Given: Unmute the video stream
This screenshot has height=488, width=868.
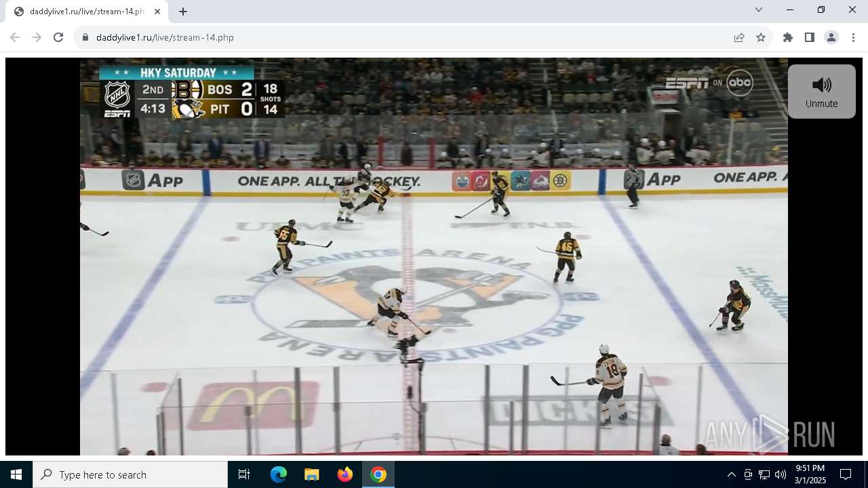Looking at the screenshot, I should click(821, 91).
